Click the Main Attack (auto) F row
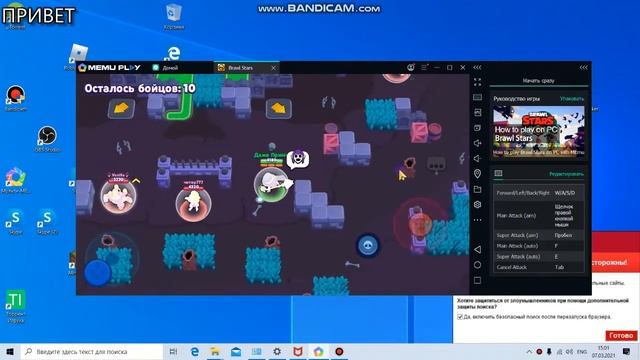This screenshot has width=640, height=360. tap(538, 246)
